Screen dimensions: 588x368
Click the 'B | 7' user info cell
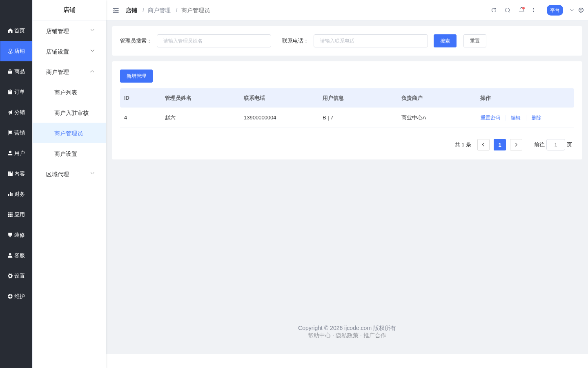[328, 118]
